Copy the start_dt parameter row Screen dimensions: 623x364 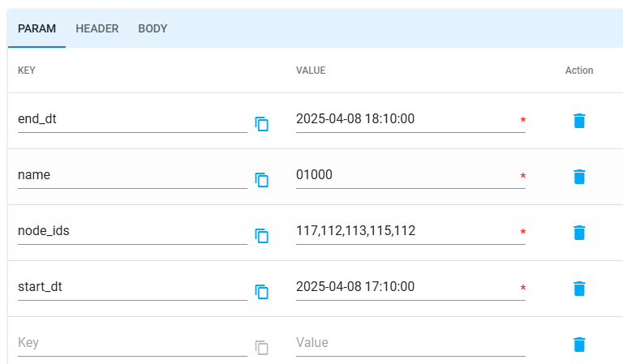261,292
